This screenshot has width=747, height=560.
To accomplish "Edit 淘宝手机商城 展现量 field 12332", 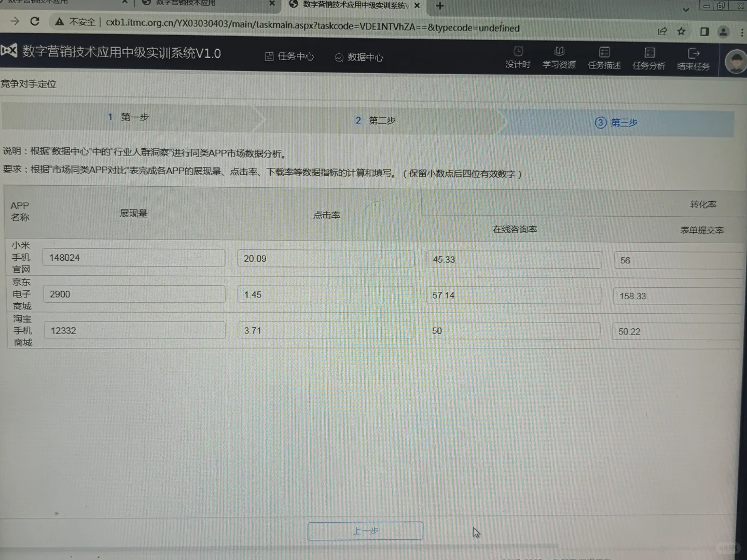I will click(135, 330).
